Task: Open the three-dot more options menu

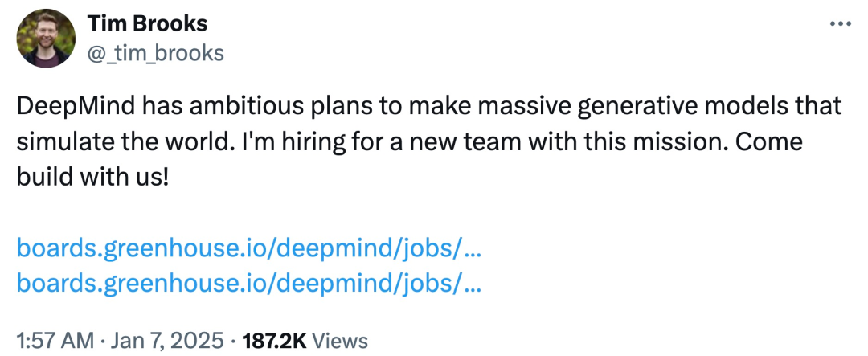Action: 841,24
